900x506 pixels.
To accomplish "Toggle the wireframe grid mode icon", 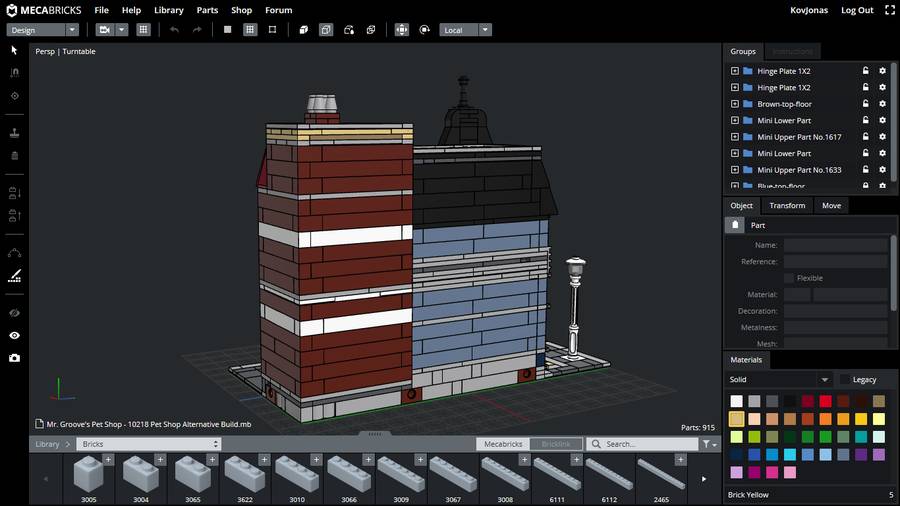I will pyautogui.click(x=250, y=30).
